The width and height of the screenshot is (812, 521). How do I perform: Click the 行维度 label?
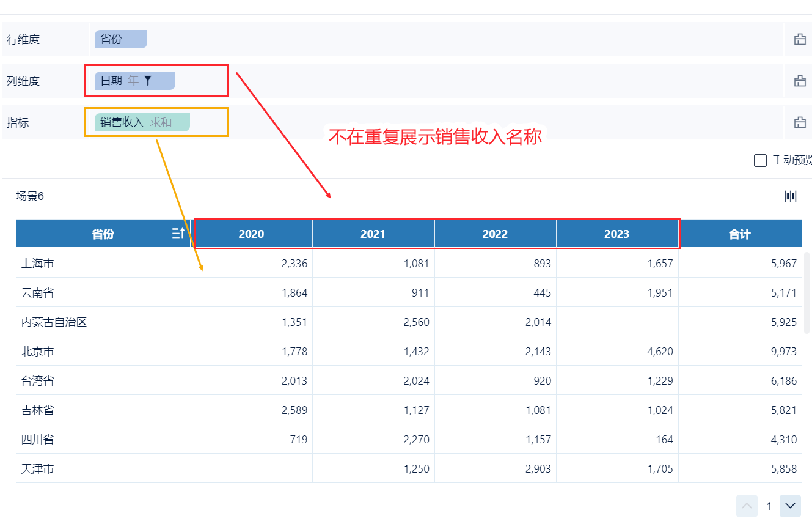pos(23,40)
